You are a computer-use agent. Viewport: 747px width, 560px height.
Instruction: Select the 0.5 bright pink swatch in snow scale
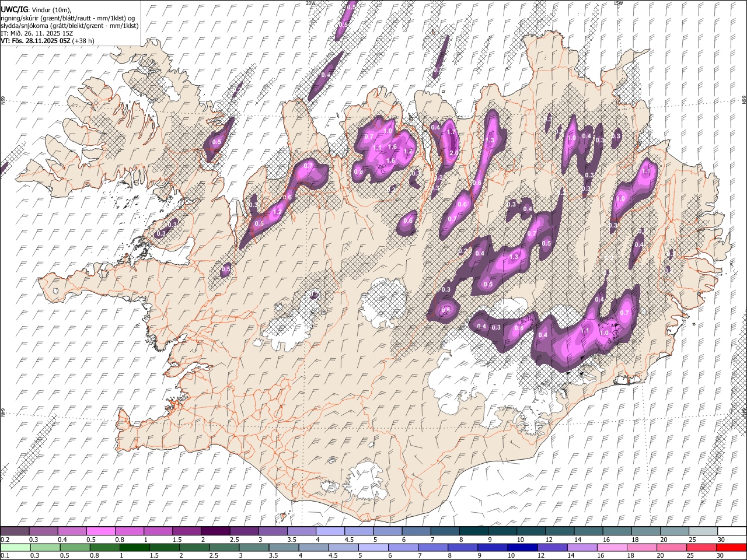[x=100, y=531]
